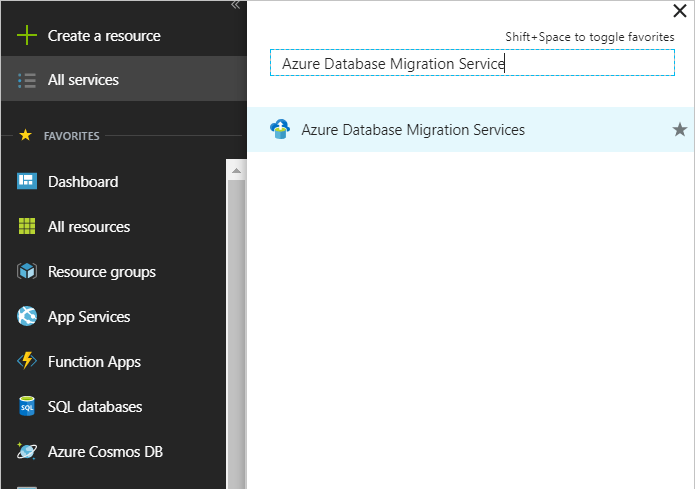Click the All services list icon
The image size is (695, 489).
tap(27, 80)
